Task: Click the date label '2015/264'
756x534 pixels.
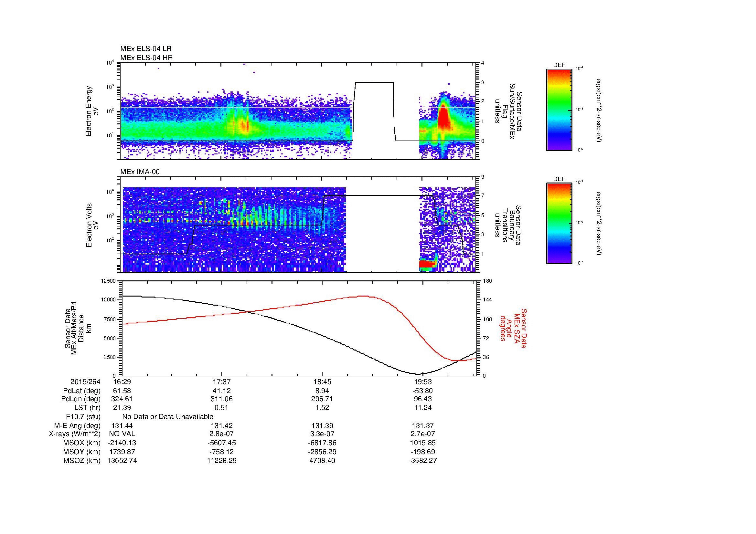Action: 85,382
